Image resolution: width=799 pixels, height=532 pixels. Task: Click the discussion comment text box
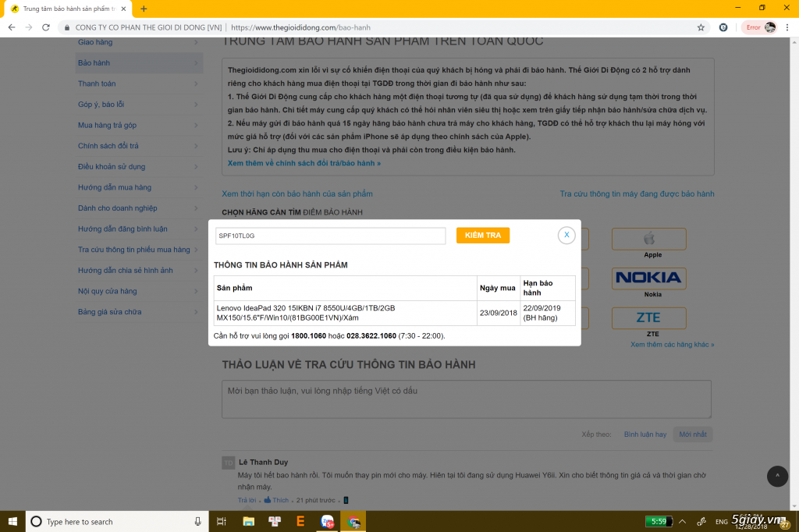(x=467, y=399)
